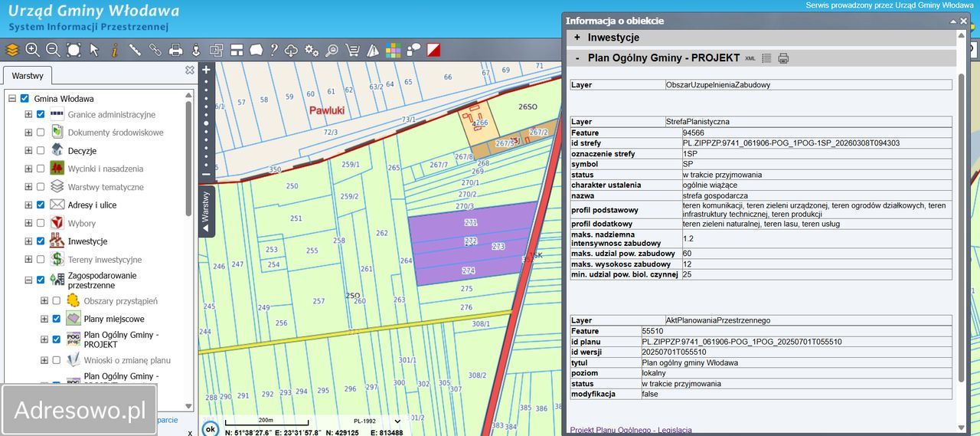Export Plan Ogólny info as XML
Viewport: 980px width, 436px height.
[x=750, y=58]
